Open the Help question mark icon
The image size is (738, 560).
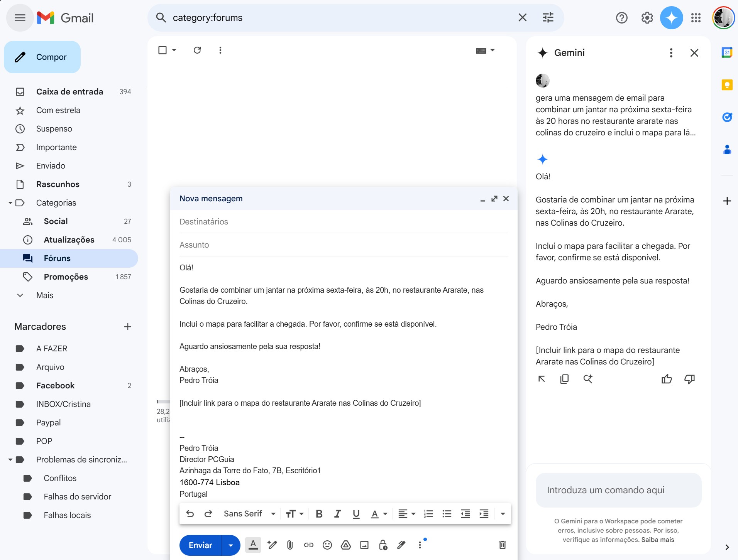(621, 18)
